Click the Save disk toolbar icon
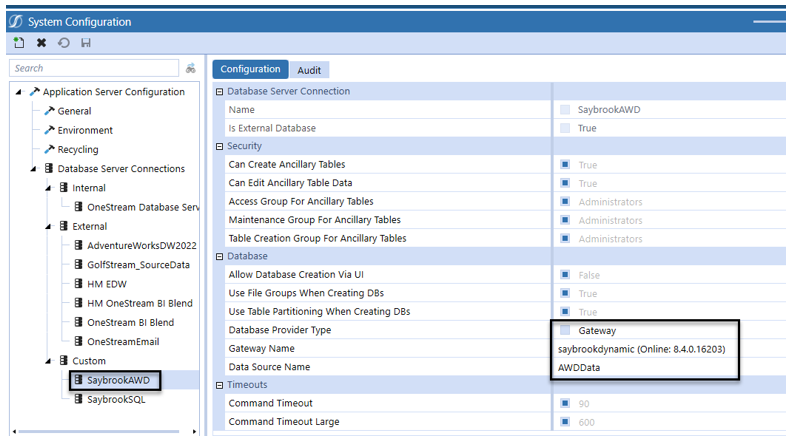Viewport: 787px width, 439px height. (85, 43)
